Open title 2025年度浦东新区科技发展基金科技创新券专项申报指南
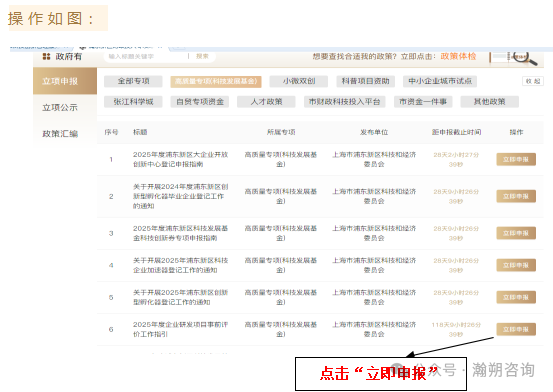 (180, 233)
